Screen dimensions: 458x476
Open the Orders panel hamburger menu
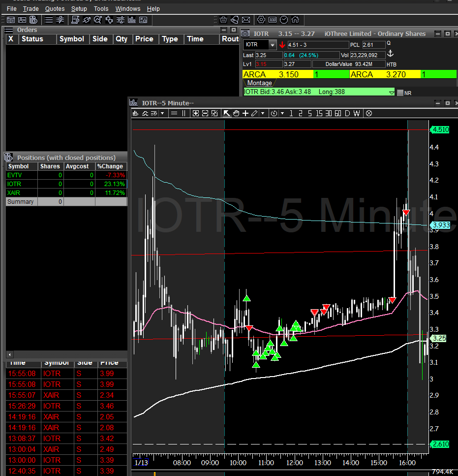click(8, 30)
